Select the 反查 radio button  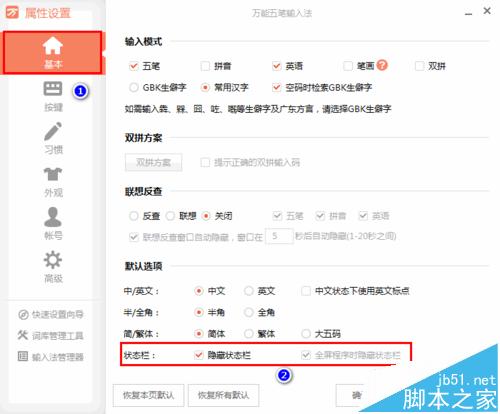(134, 216)
